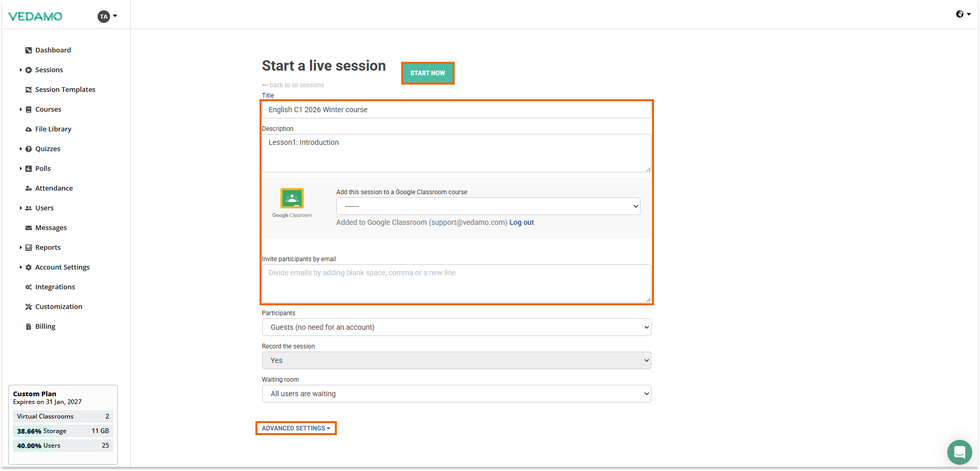
Task: Click the START NOW button
Action: tap(428, 73)
